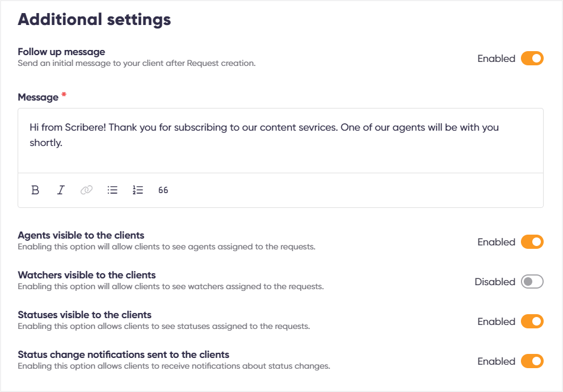
Task: Turn off Statuses visible to the clients
Action: [x=532, y=322]
